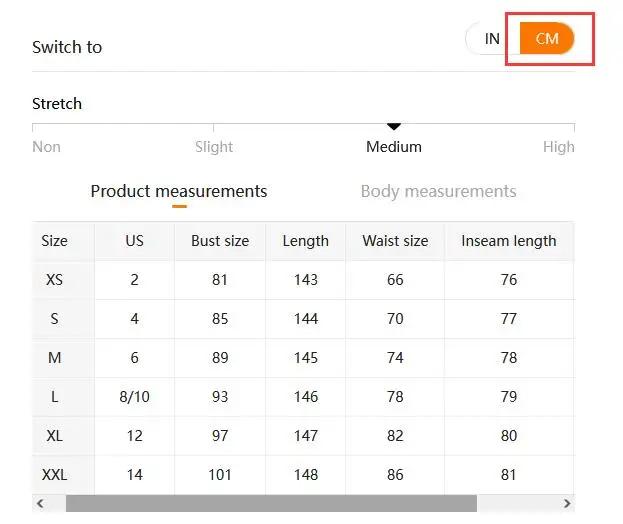Click the Length column header
The height and width of the screenshot is (524, 623).
pyautogui.click(x=306, y=241)
